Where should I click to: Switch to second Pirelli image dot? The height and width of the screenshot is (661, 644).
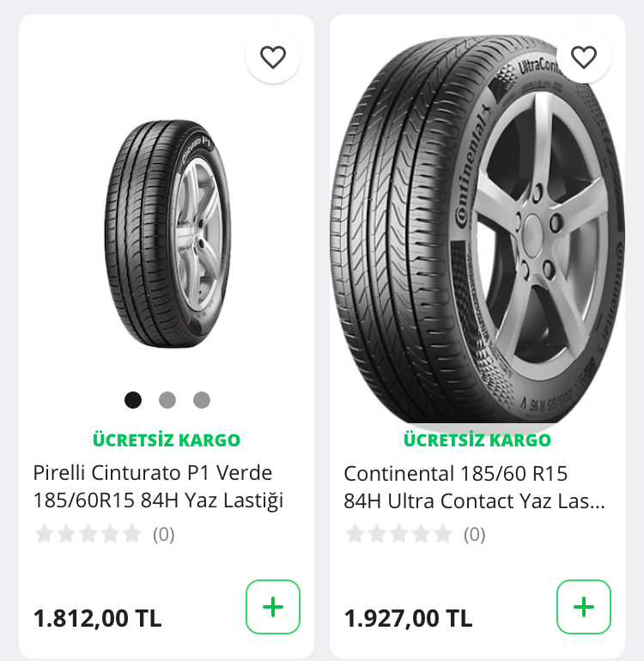tap(167, 400)
